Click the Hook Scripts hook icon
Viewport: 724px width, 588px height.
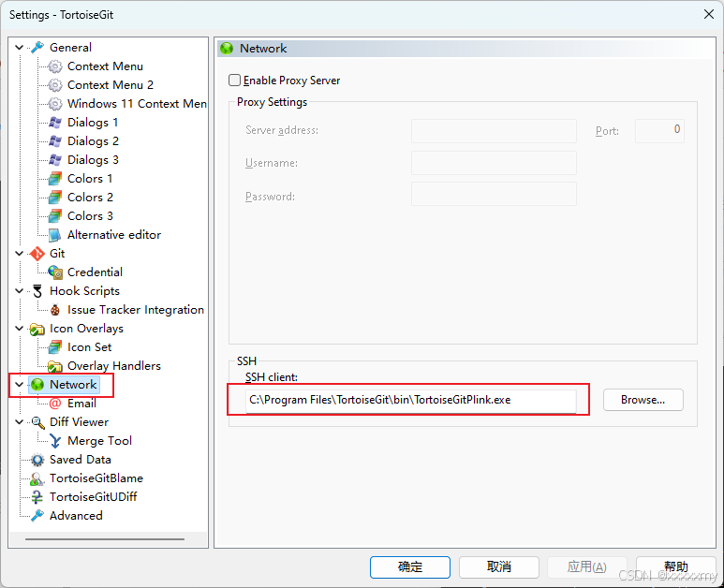[37, 291]
